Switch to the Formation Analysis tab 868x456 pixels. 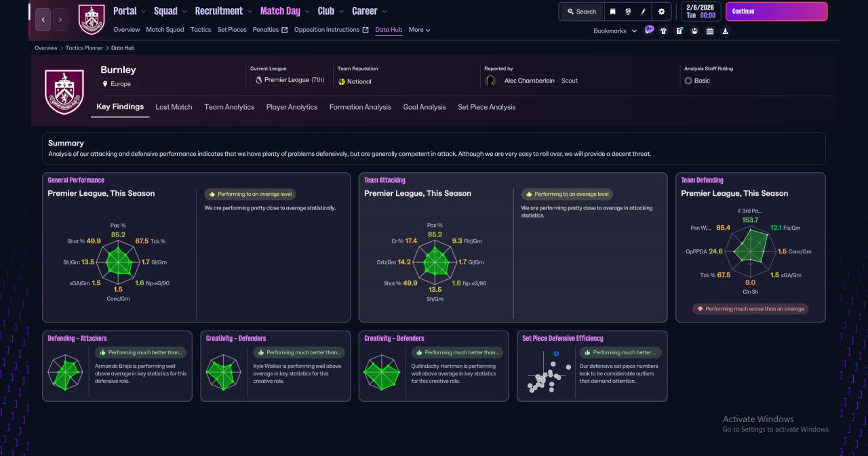click(360, 107)
